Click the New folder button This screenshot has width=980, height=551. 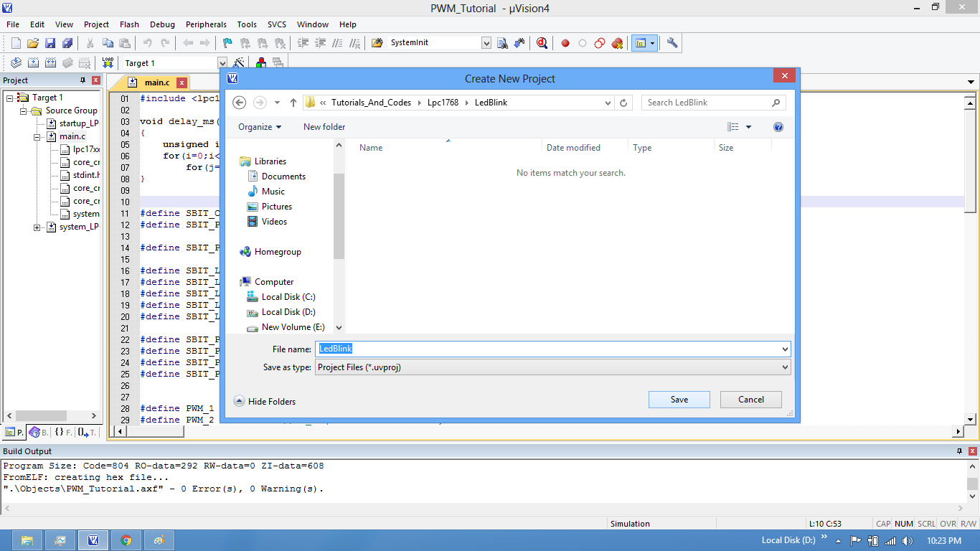(324, 127)
